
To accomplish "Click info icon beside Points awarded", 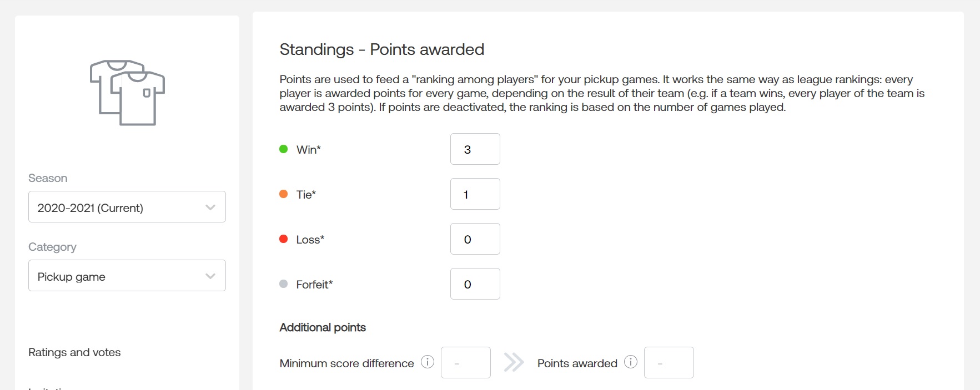I will pos(630,362).
